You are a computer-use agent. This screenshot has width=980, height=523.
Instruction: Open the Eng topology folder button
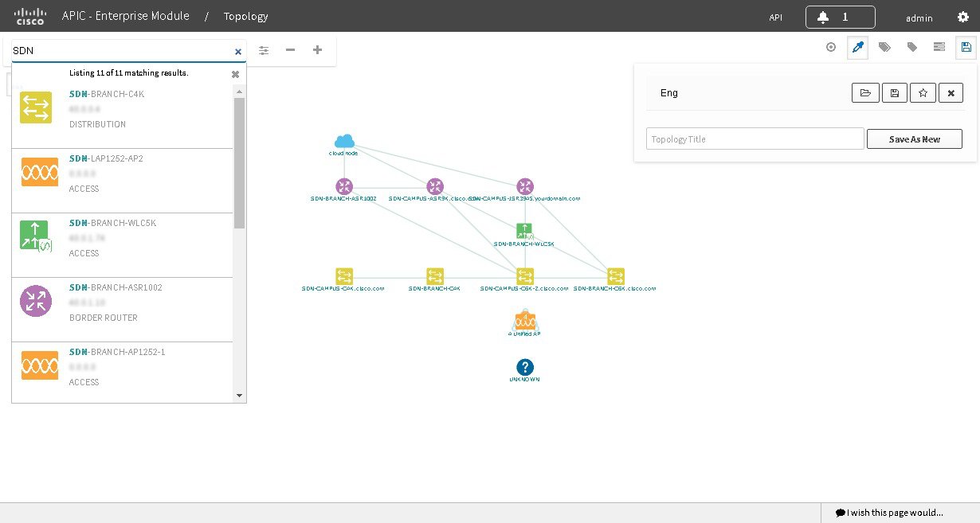tap(865, 93)
